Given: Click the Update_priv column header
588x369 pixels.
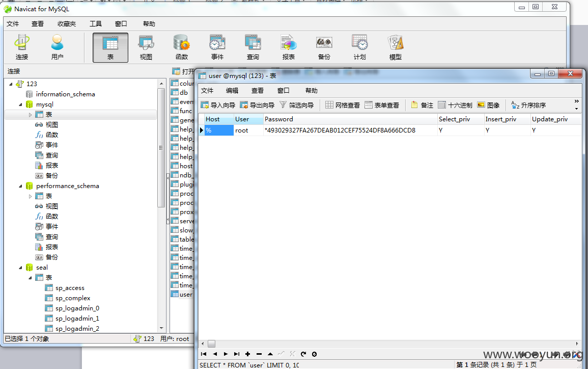Looking at the screenshot, I should click(556, 119).
